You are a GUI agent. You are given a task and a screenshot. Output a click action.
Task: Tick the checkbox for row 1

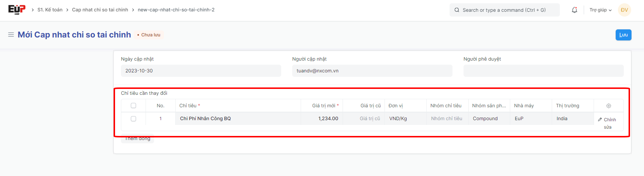point(133,119)
